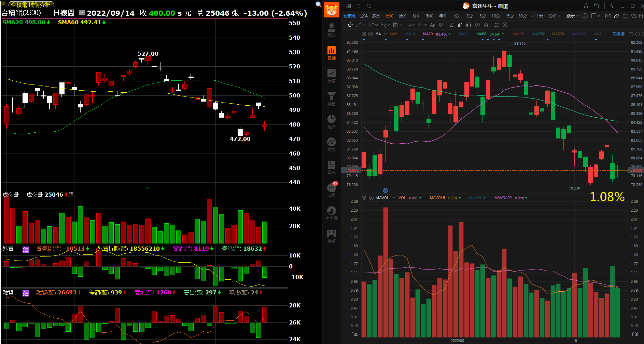Take a chart screenshot with camera icon

point(608,16)
